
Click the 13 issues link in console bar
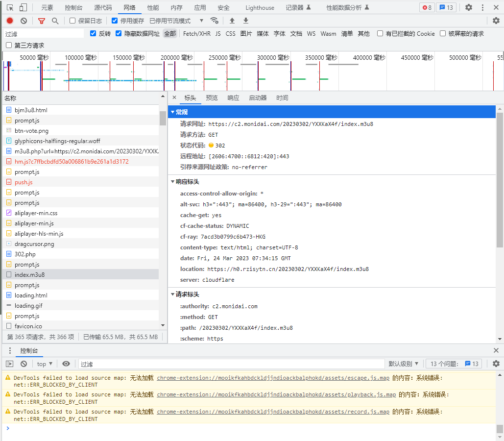[455, 364]
